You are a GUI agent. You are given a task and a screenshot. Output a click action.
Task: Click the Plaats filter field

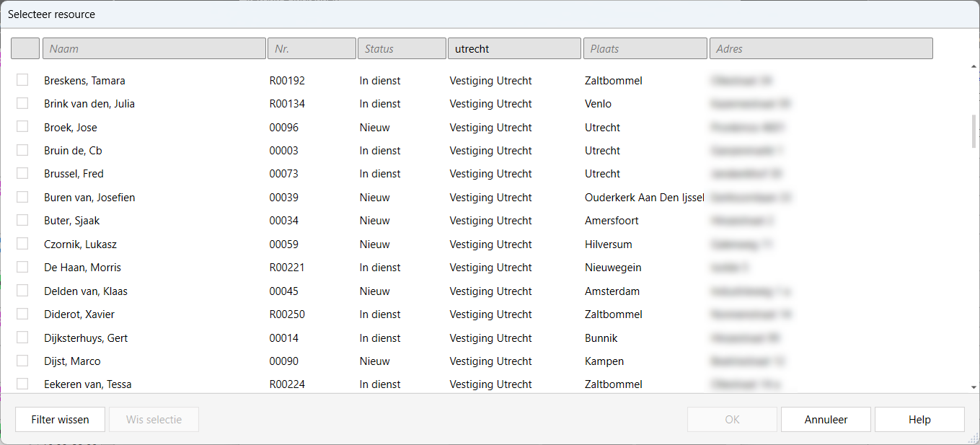point(644,48)
